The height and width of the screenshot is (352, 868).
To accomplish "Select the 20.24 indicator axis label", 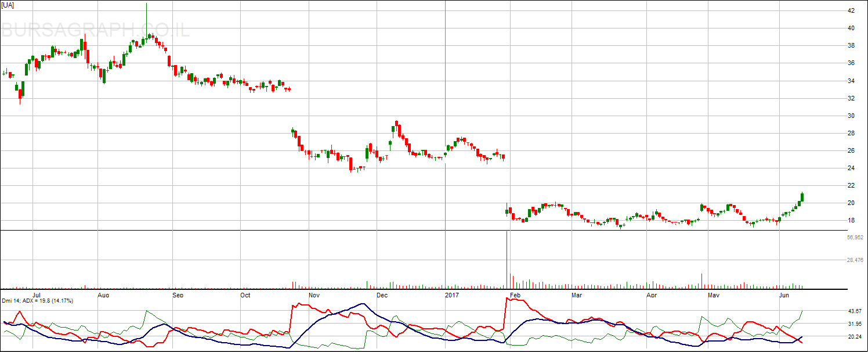I will (853, 336).
